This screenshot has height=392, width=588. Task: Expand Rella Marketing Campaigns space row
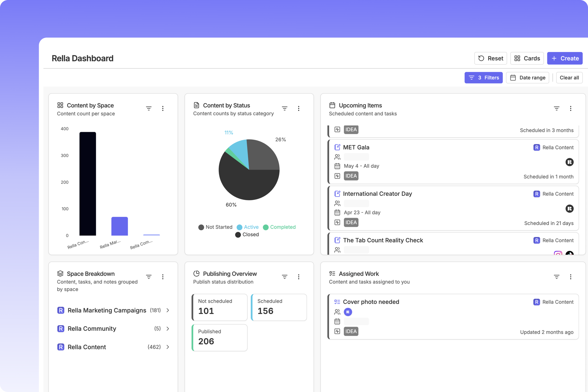pyautogui.click(x=168, y=310)
